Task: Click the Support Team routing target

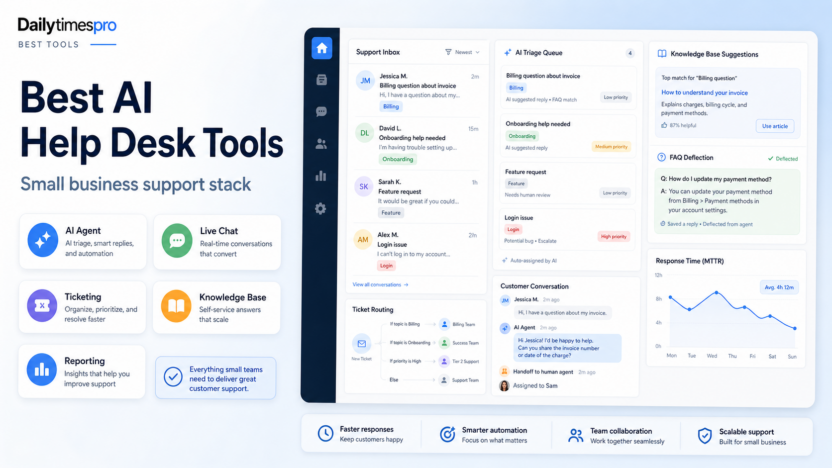Action: click(x=460, y=380)
